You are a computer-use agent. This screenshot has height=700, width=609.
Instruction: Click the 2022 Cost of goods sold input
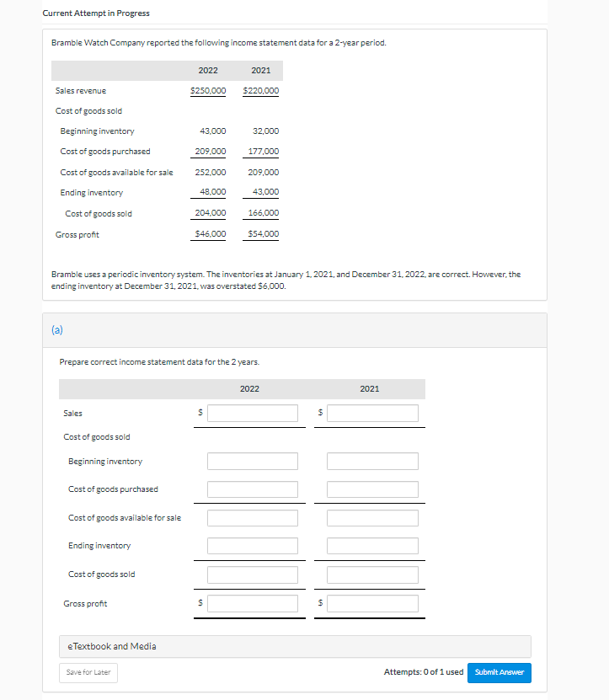pos(252,574)
